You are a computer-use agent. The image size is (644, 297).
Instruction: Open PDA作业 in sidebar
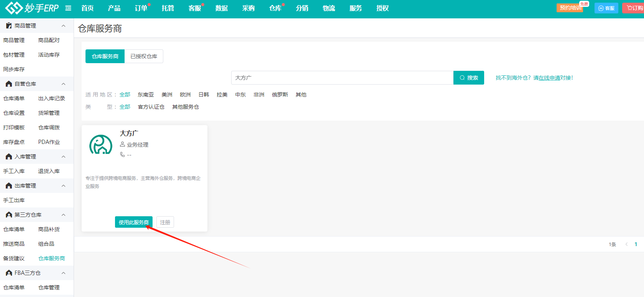pyautogui.click(x=49, y=142)
